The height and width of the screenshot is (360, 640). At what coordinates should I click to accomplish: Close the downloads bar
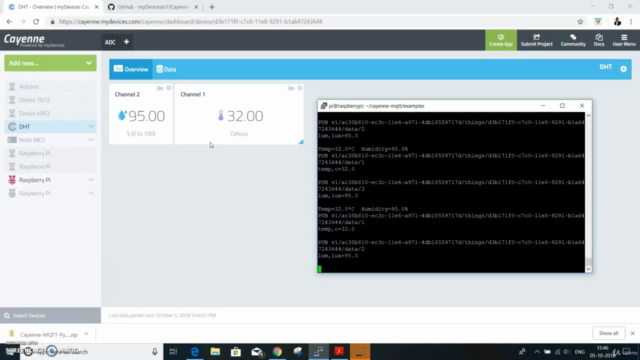[x=632, y=333]
